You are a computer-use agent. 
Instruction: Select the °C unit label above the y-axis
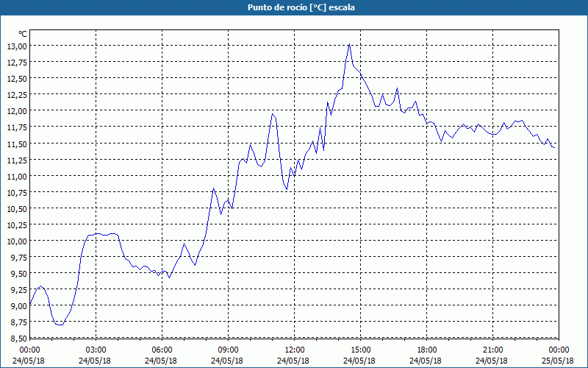coord(23,34)
